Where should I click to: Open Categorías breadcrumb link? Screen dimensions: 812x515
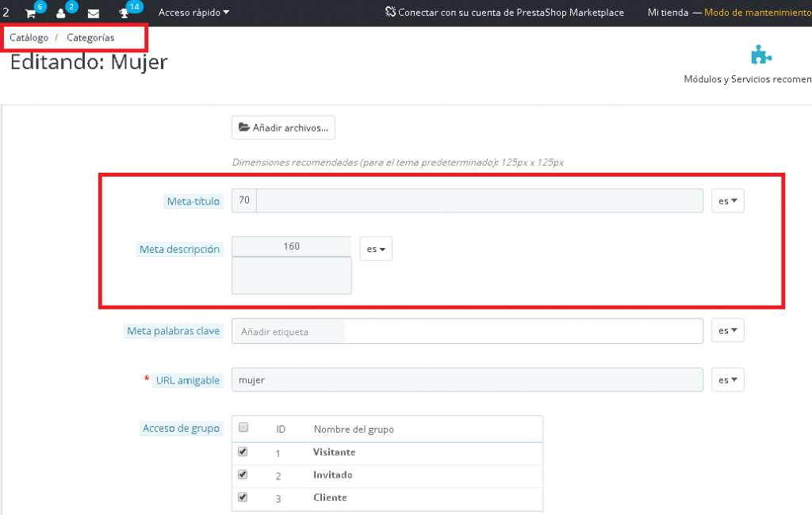click(x=90, y=37)
